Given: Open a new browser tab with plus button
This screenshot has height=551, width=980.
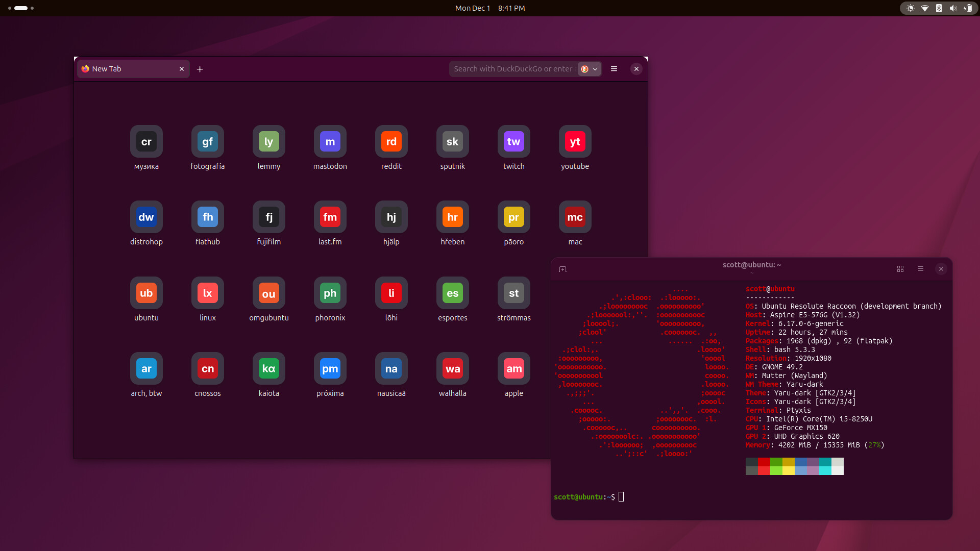Looking at the screenshot, I should [x=200, y=69].
